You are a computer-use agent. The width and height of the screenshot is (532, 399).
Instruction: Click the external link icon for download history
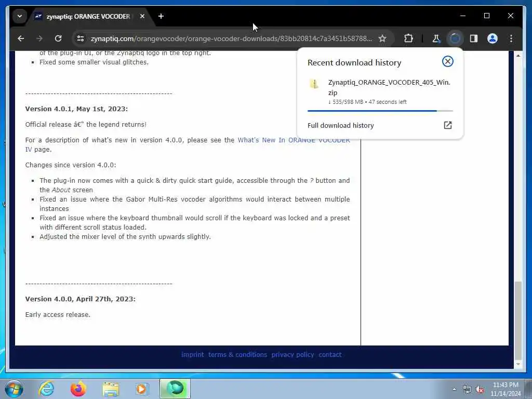pyautogui.click(x=447, y=125)
